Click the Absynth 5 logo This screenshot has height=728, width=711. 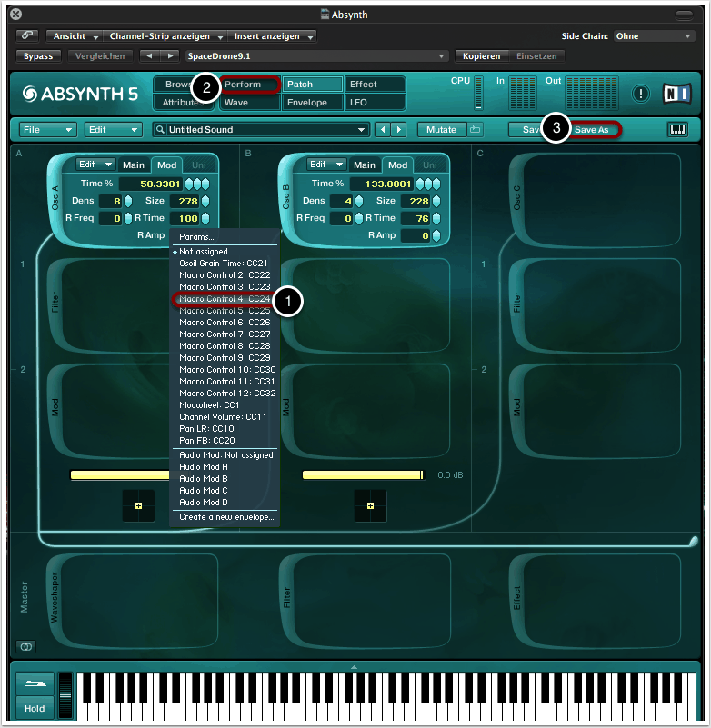(80, 94)
